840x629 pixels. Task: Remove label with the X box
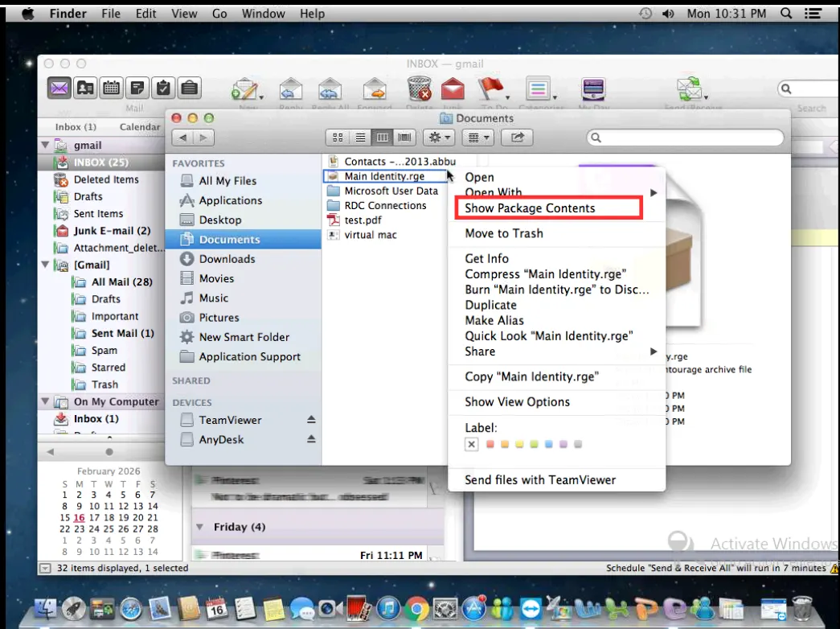pyautogui.click(x=472, y=444)
